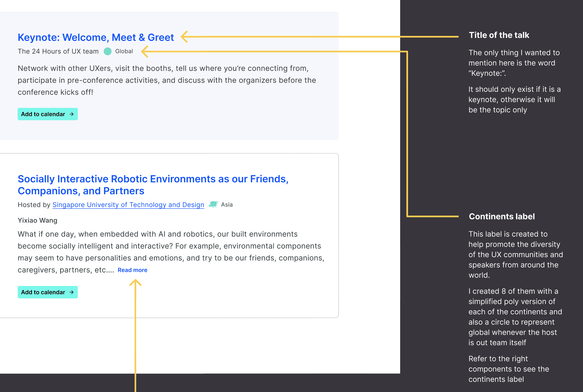Click the Asia continent label text

(x=227, y=204)
